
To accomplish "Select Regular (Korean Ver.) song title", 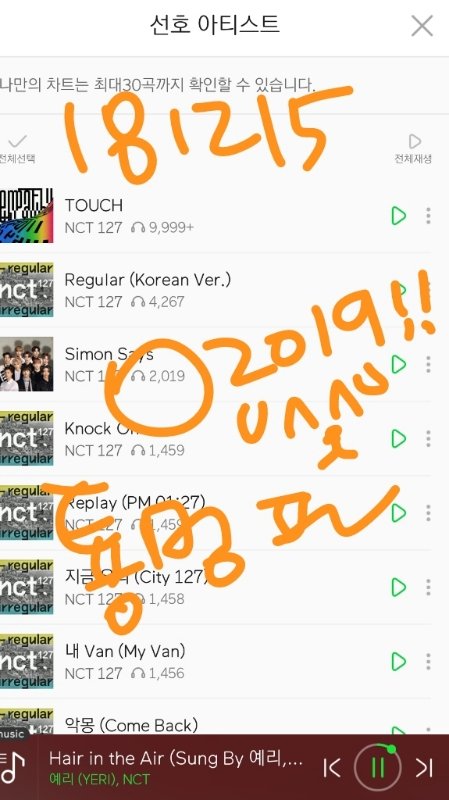I will click(147, 280).
